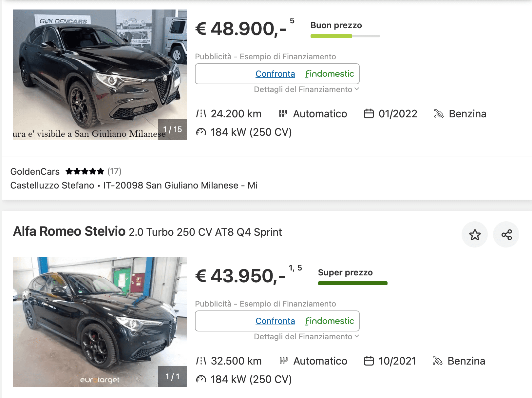Screen dimensions: 532x398
Task: Save the Stelvio Sprint listing with star icon
Action: point(475,235)
